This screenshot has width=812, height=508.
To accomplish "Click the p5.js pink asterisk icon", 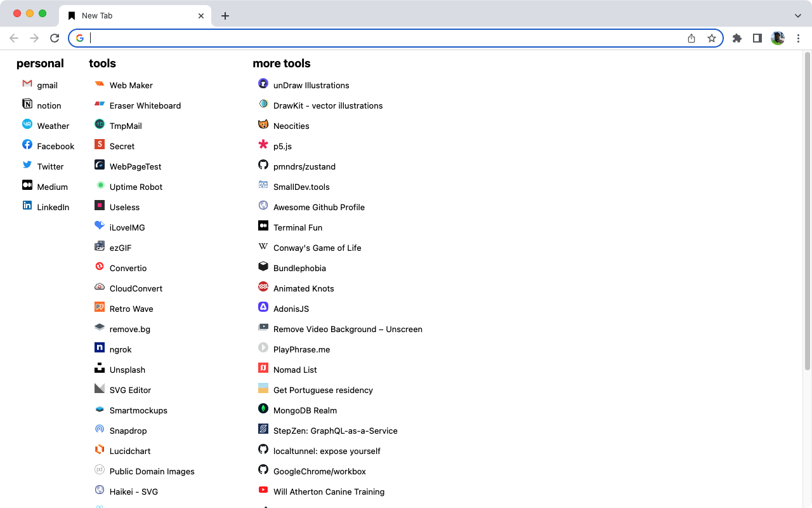I will pos(263,144).
